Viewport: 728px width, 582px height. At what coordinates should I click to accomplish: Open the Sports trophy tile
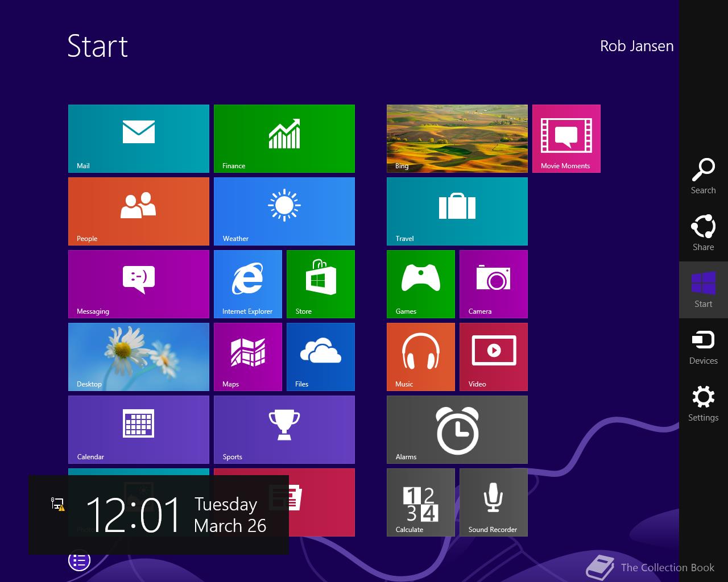[284, 430]
